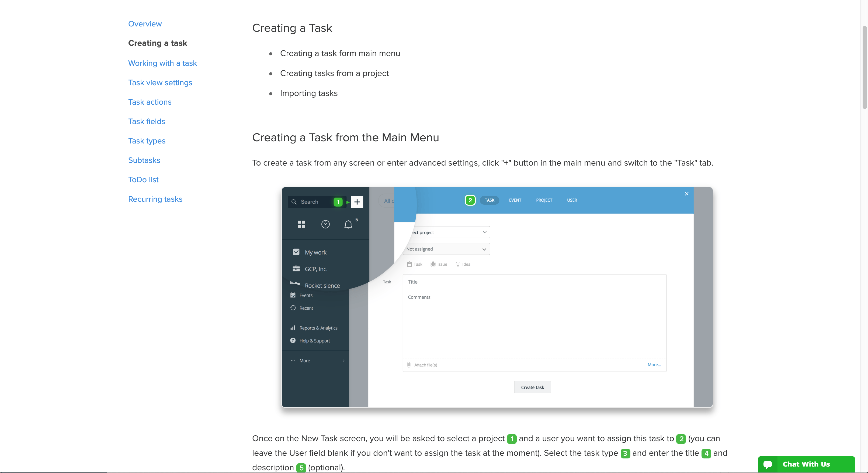Click the page vertical scrollbar
The image size is (868, 473).
click(864, 67)
